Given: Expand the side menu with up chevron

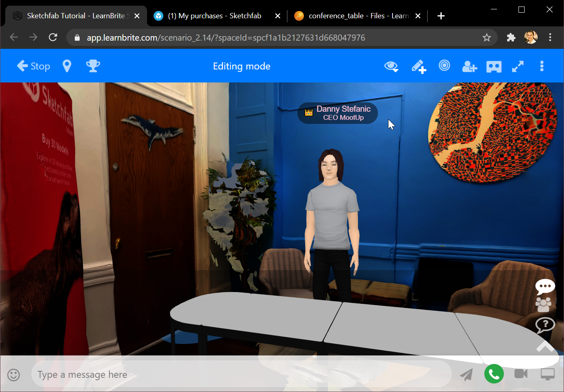Looking at the screenshot, I should coord(545,346).
